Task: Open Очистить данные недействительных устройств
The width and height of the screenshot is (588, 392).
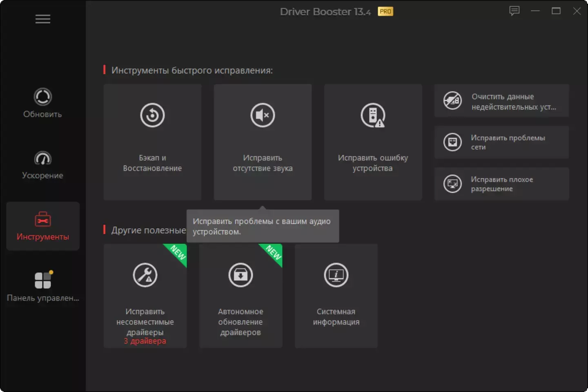Action: coord(501,101)
